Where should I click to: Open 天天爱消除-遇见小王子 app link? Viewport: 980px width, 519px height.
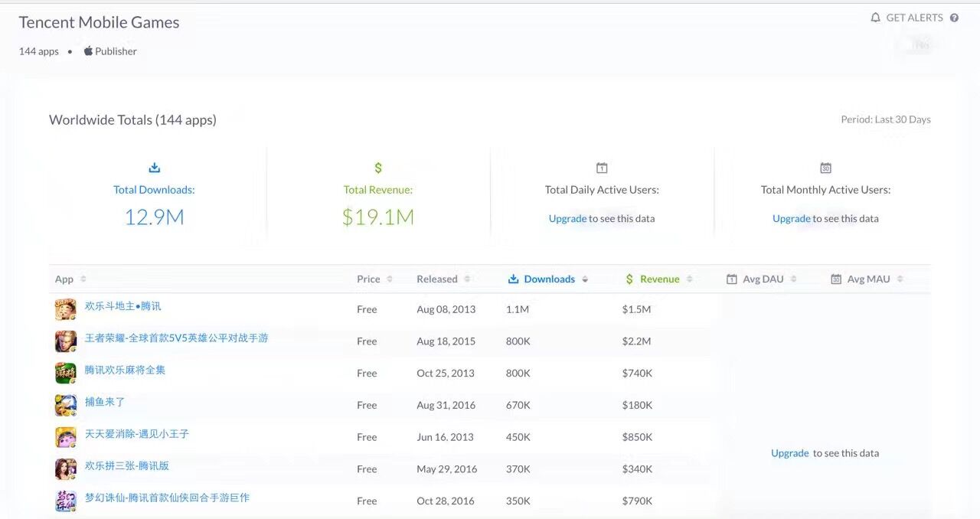pos(137,434)
